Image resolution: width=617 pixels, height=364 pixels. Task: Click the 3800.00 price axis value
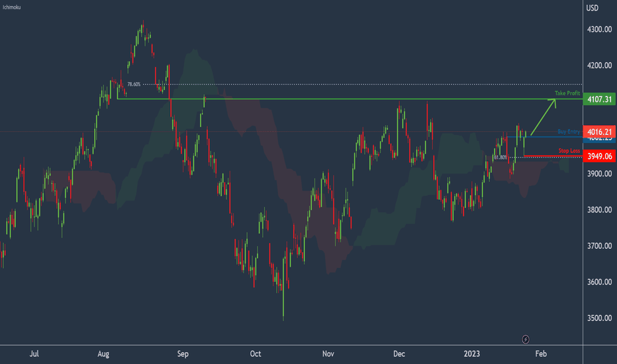[x=599, y=210]
